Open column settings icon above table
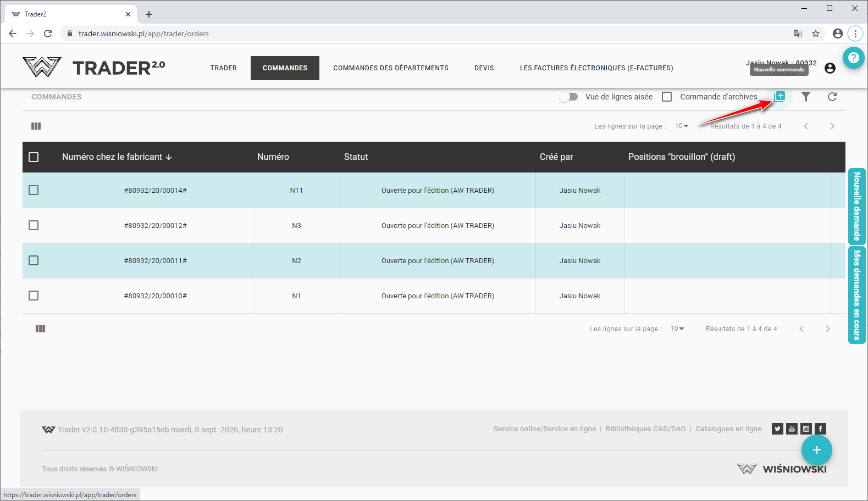868x501 pixels. (x=36, y=126)
